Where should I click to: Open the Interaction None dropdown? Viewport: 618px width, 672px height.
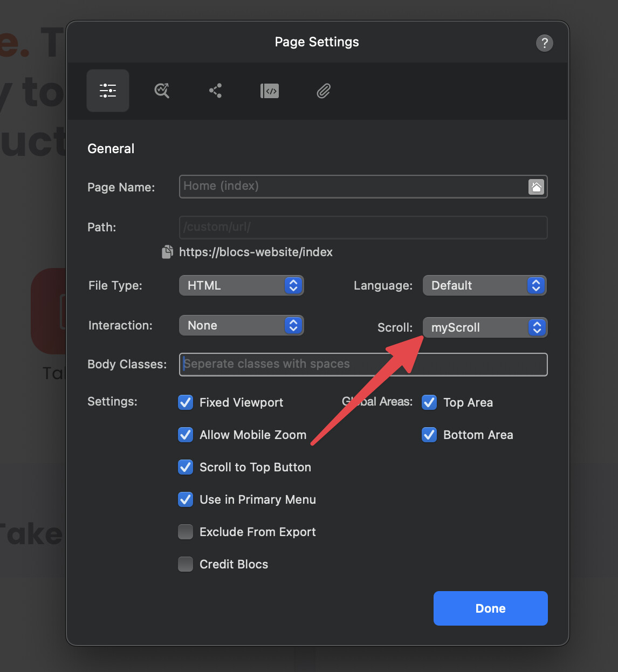242,325
